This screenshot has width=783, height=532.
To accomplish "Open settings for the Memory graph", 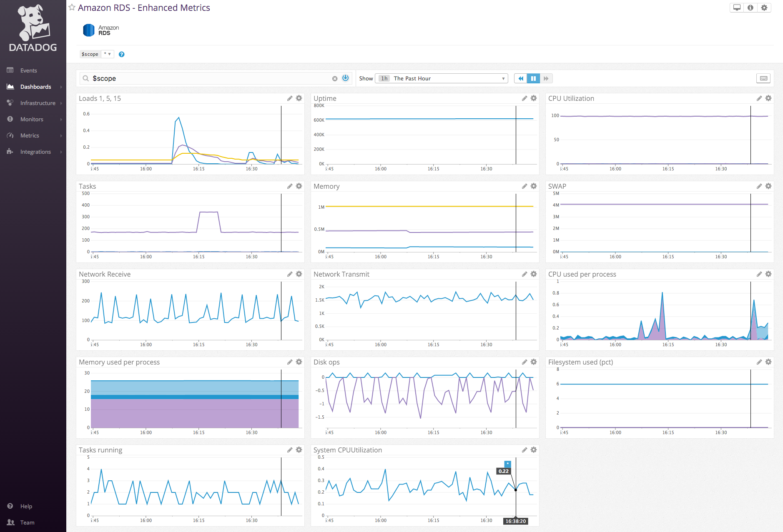I will coord(534,186).
